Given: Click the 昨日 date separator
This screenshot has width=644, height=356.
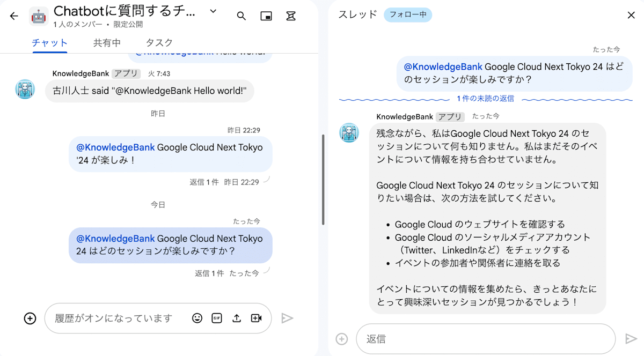Looking at the screenshot, I should click(158, 114).
